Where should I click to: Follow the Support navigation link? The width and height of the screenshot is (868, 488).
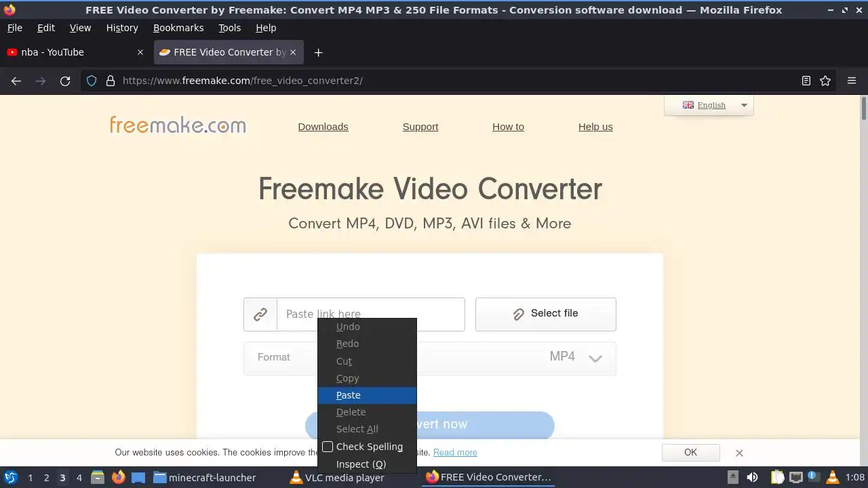(420, 127)
